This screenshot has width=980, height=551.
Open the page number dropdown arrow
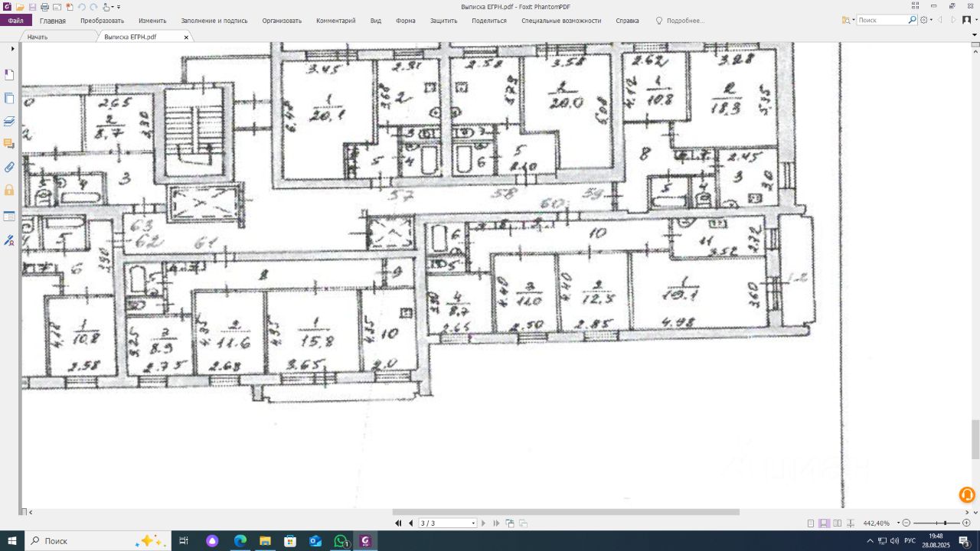coord(473,523)
